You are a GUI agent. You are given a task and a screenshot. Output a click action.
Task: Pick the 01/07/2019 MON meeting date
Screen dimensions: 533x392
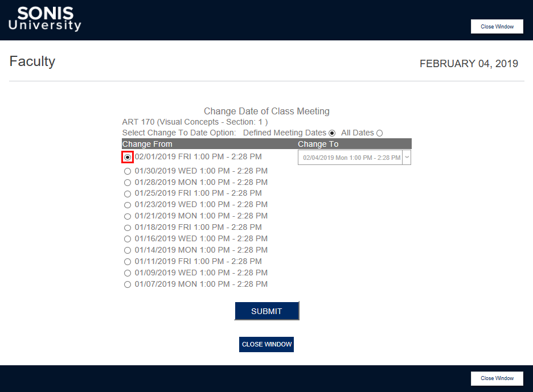tap(127, 282)
